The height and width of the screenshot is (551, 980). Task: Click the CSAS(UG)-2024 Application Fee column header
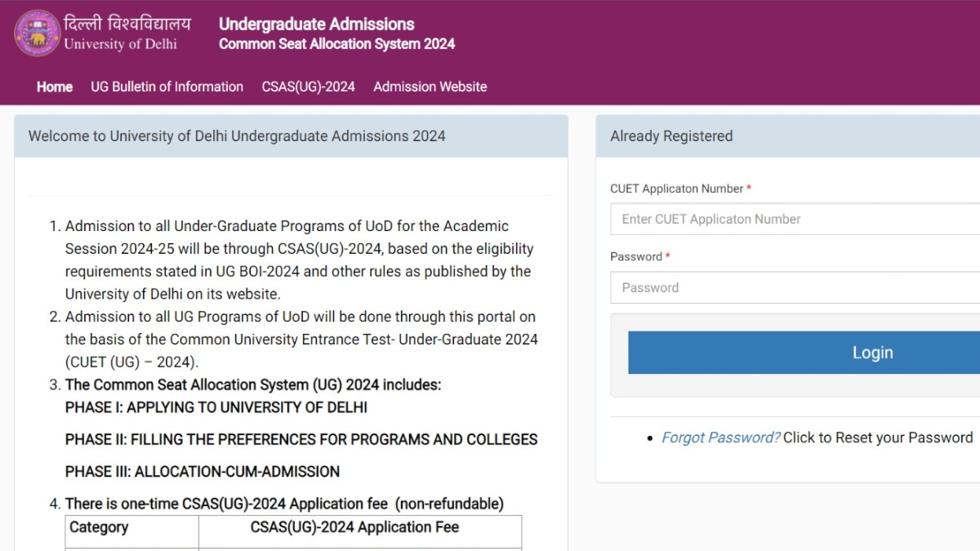[x=354, y=527]
